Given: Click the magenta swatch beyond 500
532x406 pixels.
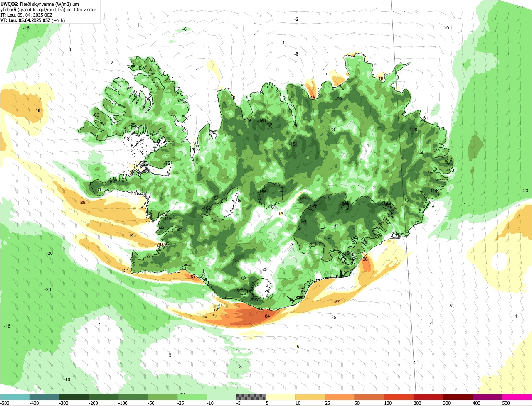Looking at the screenshot, I should [x=517, y=397].
